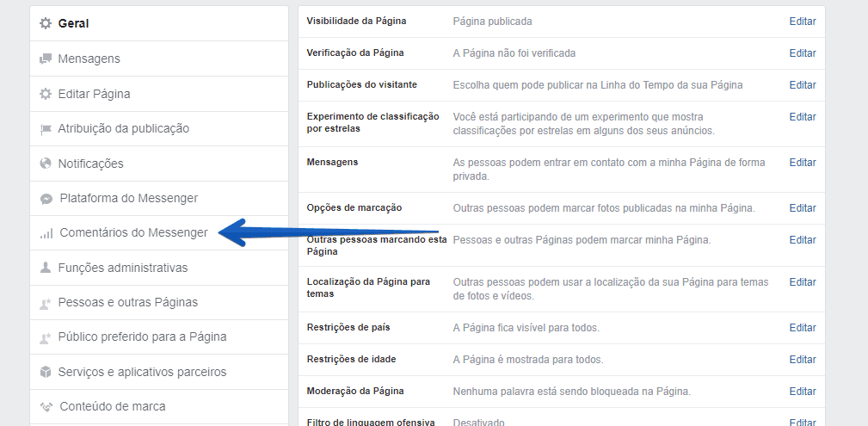Click the globe icon beside Notificações
The height and width of the screenshot is (426, 868).
tap(46, 164)
